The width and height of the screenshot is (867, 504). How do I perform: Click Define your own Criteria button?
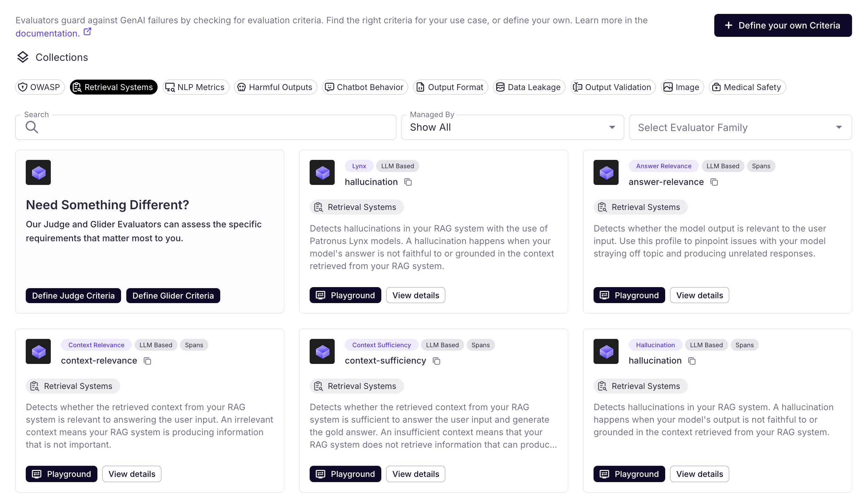coord(783,25)
